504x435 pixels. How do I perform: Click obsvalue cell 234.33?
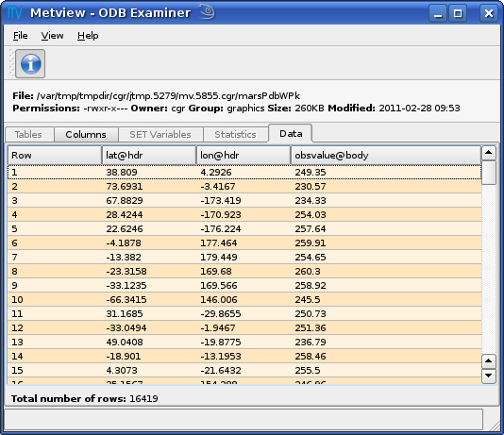point(386,200)
